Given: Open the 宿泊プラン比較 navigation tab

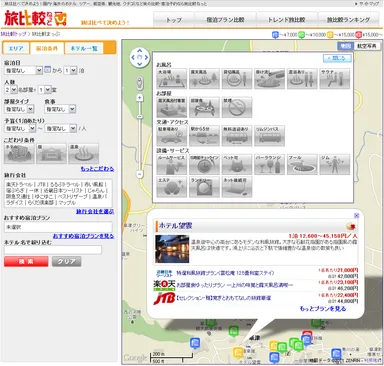Looking at the screenshot, I should tap(225, 20).
